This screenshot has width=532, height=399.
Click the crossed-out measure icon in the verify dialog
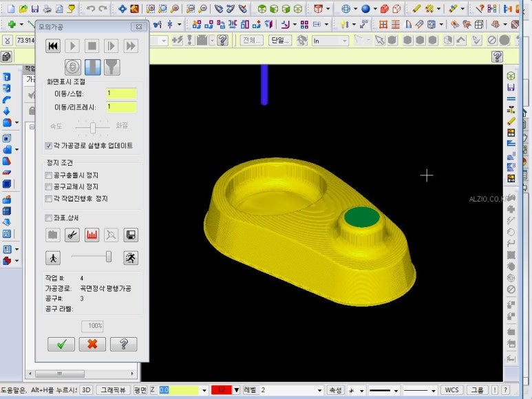click(x=111, y=235)
